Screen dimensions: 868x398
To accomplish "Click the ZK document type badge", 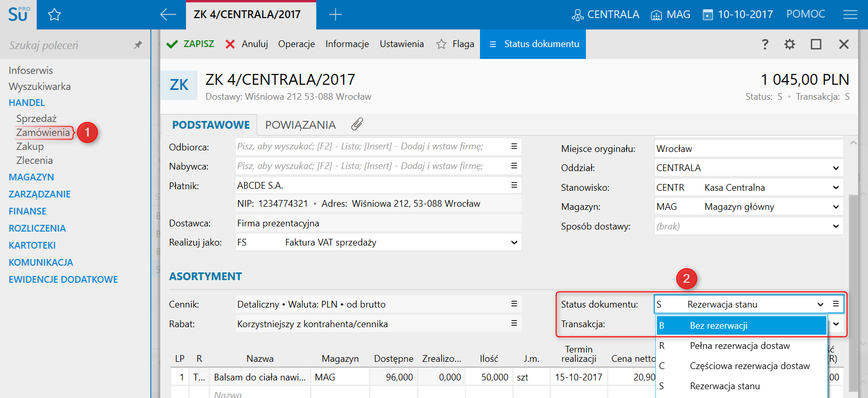I will tap(179, 85).
